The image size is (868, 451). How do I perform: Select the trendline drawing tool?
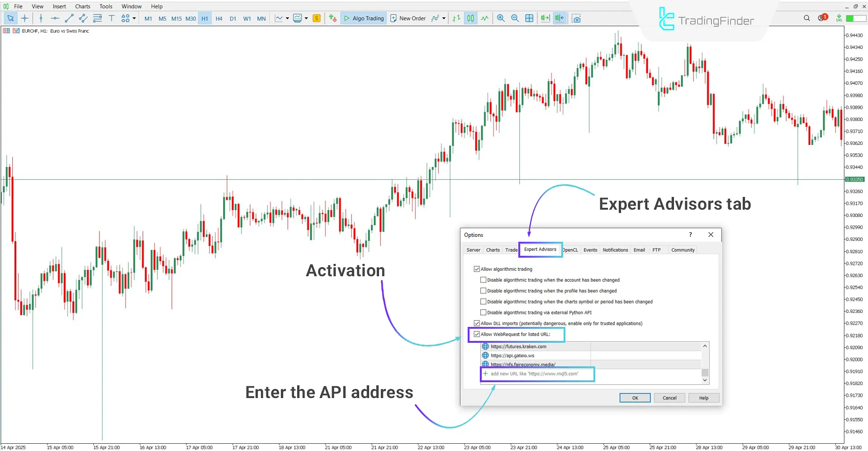(x=69, y=19)
